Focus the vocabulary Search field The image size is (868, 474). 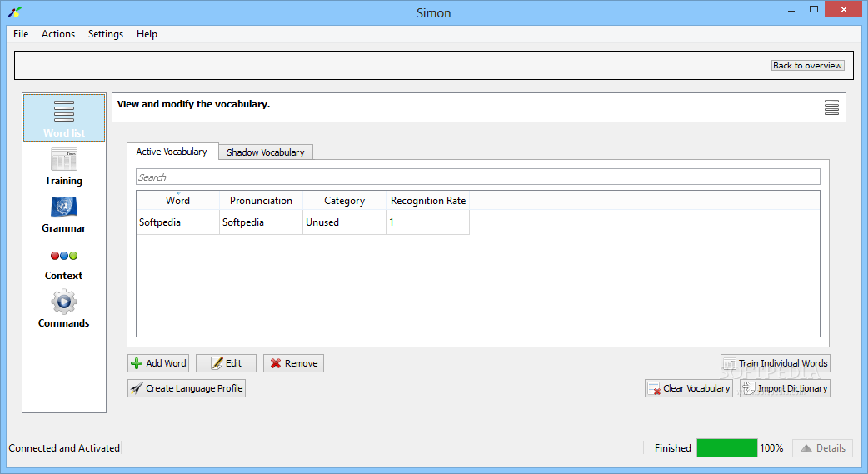477,177
